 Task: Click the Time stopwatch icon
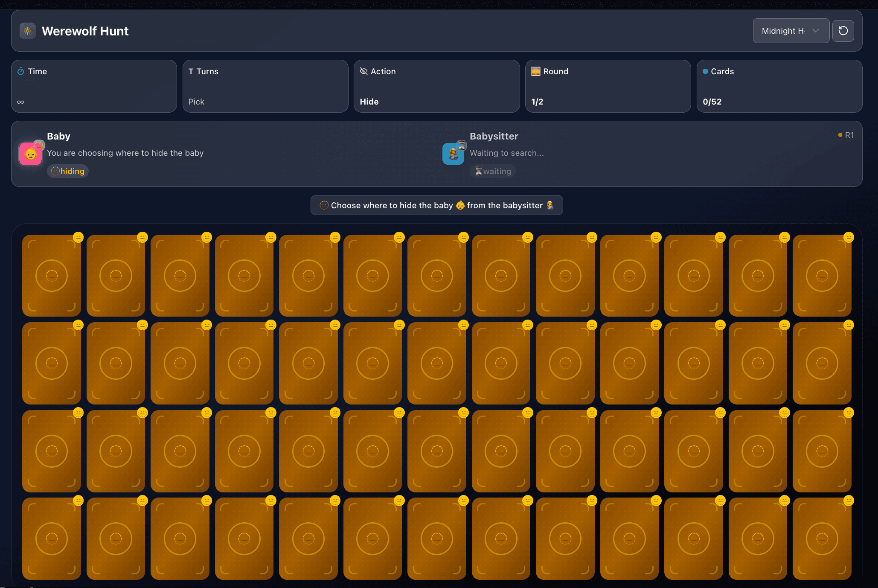20,71
